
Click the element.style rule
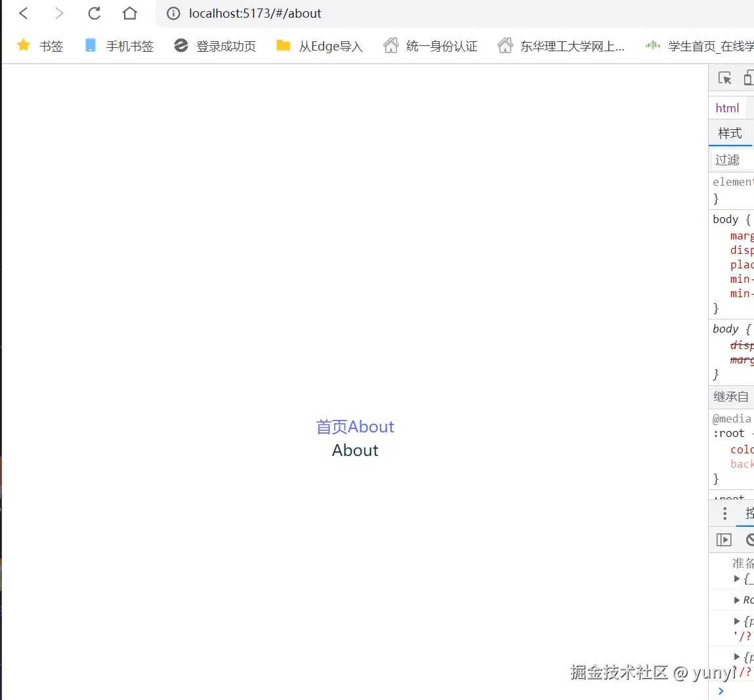point(733,182)
